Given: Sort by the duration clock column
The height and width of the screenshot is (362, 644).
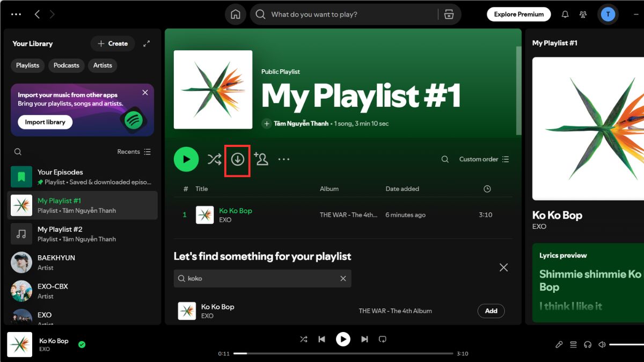Looking at the screenshot, I should click(x=487, y=189).
